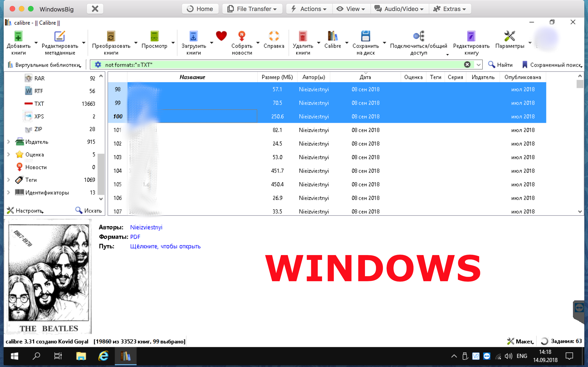Open the search history dropdown arrow

click(478, 65)
